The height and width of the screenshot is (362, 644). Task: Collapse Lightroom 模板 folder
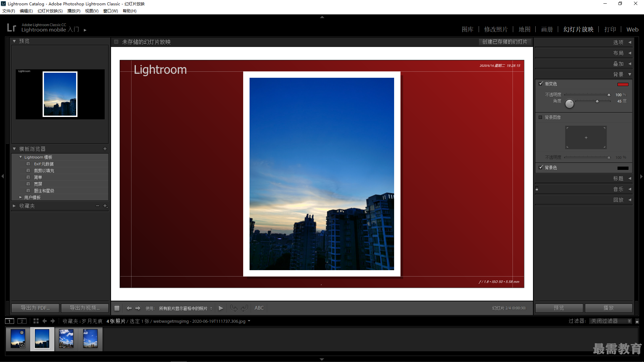pyautogui.click(x=20, y=157)
